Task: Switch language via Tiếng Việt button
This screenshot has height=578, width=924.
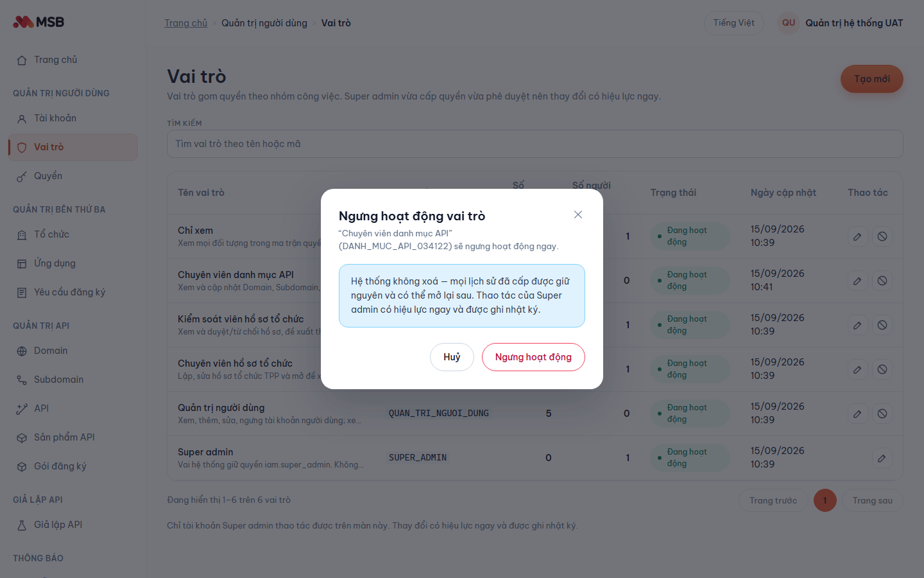Action: pyautogui.click(x=734, y=23)
